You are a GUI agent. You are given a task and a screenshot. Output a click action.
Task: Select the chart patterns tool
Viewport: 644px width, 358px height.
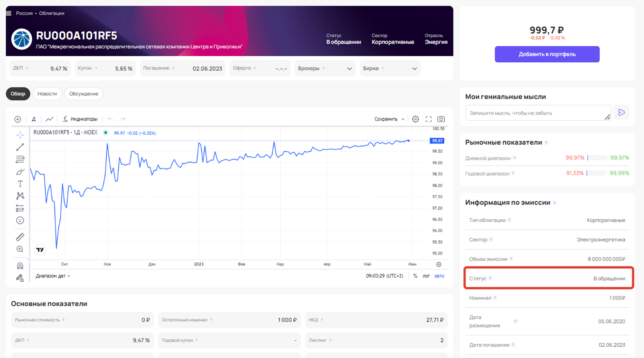tap(20, 196)
